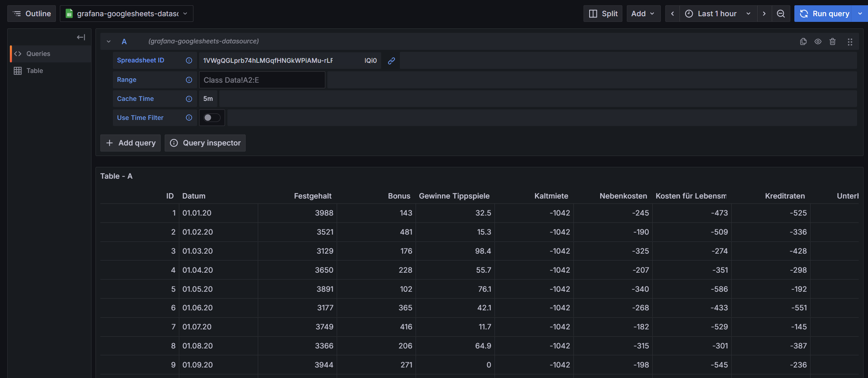Viewport: 868px width, 378px height.
Task: Collapse the left sidebar panel
Action: (x=81, y=37)
